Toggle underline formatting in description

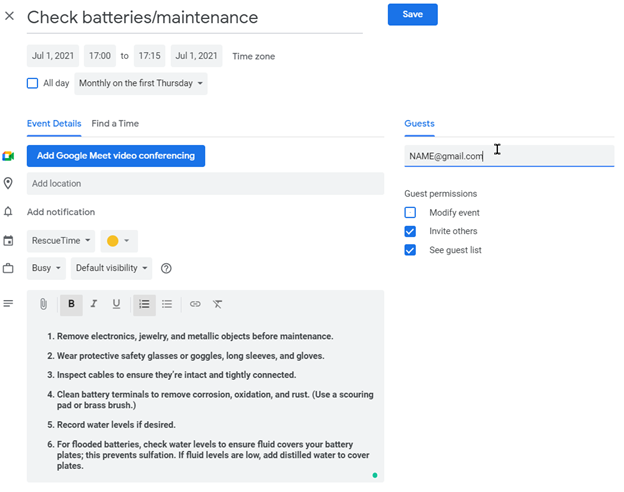[x=116, y=304]
